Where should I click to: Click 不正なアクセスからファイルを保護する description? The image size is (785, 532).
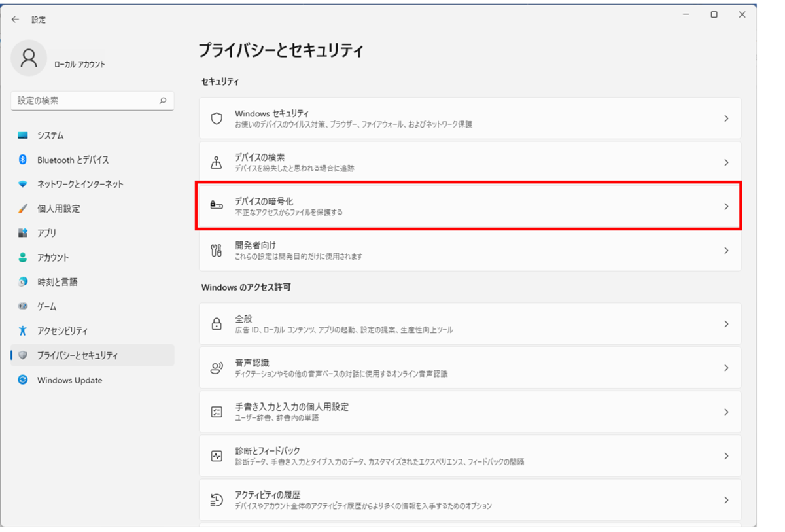(x=288, y=213)
